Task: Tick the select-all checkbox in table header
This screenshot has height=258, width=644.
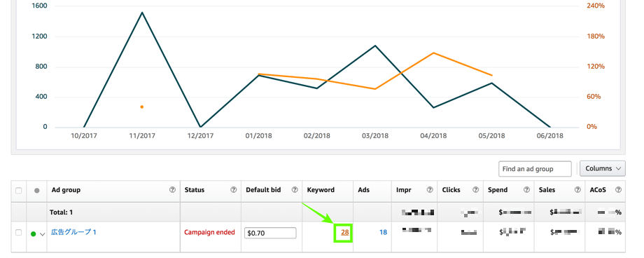Action: 18,191
